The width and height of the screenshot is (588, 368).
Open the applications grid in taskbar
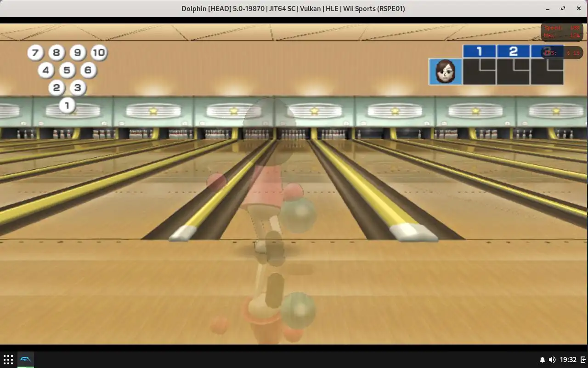8,360
